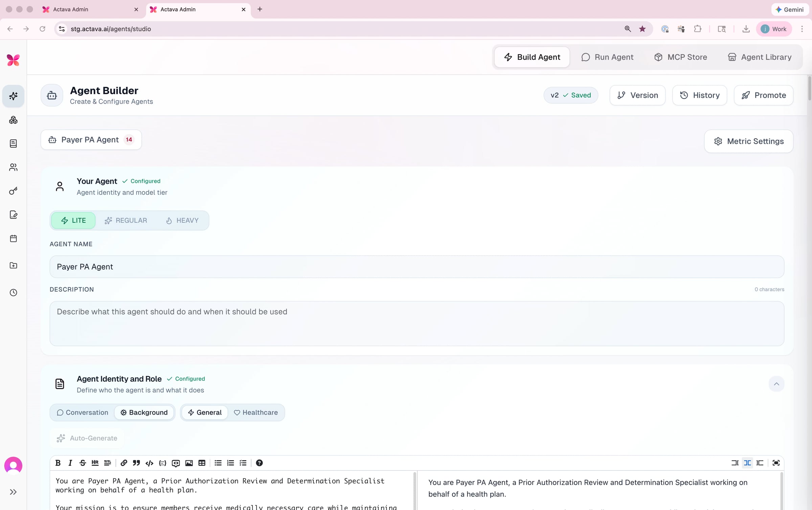Click the Italic formatting icon
This screenshot has height=510, width=812.
coord(70,463)
